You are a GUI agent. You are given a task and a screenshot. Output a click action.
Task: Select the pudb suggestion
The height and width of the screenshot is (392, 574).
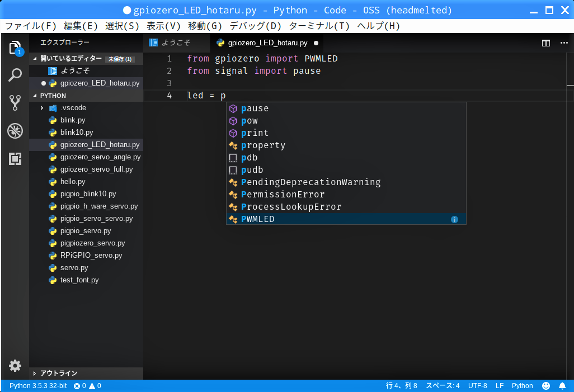346,170
